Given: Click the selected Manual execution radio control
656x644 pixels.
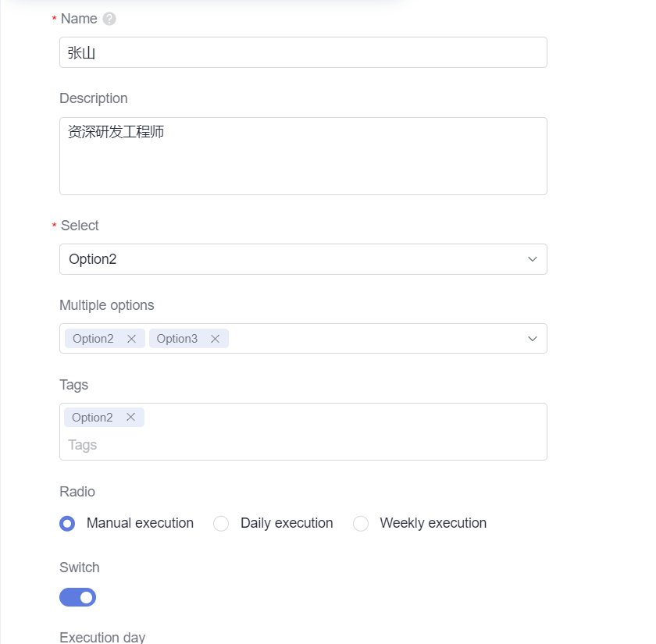Looking at the screenshot, I should [x=67, y=524].
